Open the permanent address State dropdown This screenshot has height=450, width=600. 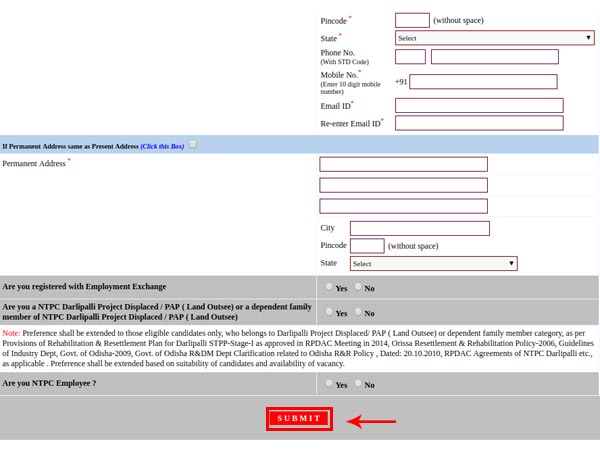click(x=434, y=263)
